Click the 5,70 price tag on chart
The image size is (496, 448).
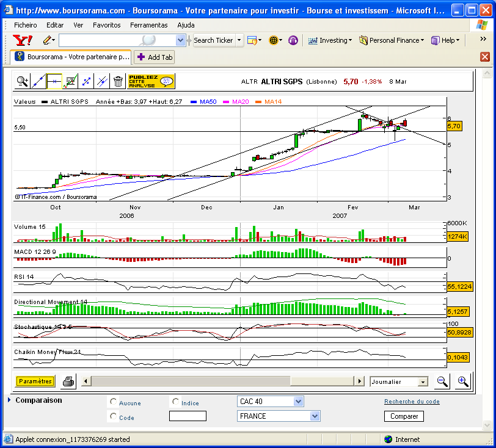[454, 126]
